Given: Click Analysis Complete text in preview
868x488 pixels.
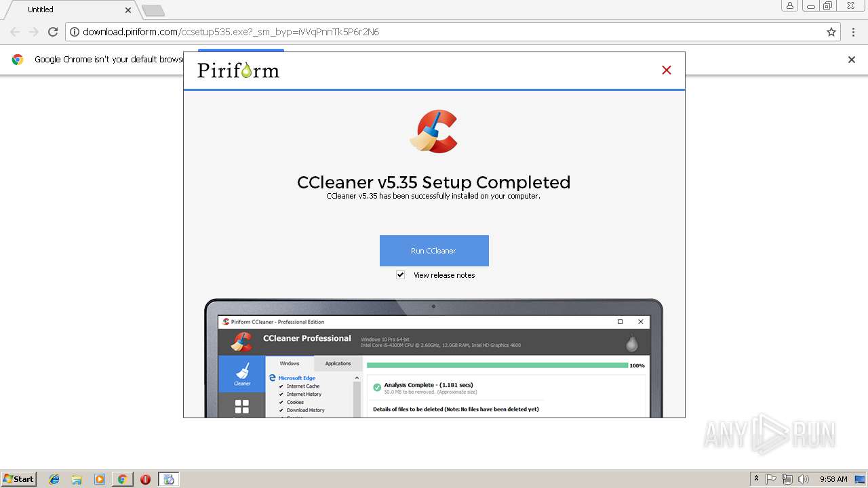Looking at the screenshot, I should click(x=429, y=385).
